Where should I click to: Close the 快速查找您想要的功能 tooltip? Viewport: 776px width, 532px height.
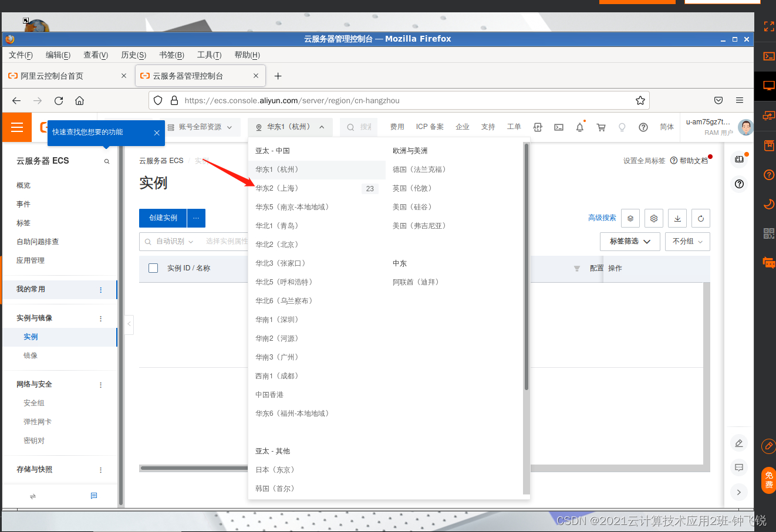tap(157, 133)
